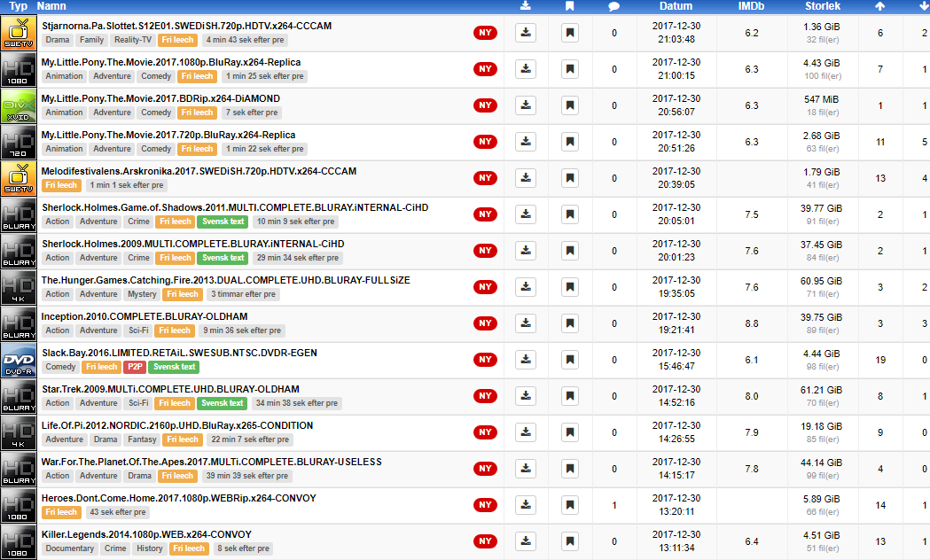Viewport: 930px width, 560px height.
Task: Click SWE TV category icon for Stjarnorna.Pa.Slottet
Action: click(19, 33)
